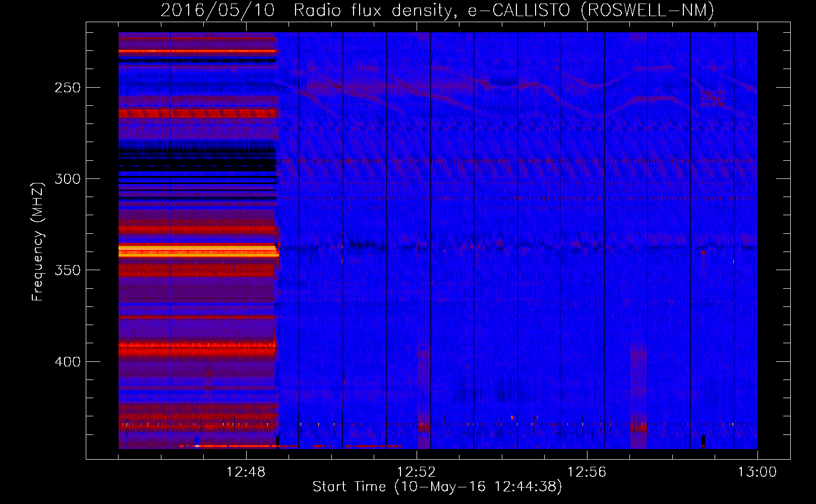Click the 400 frequency tick label
The image size is (816, 504).
click(68, 362)
